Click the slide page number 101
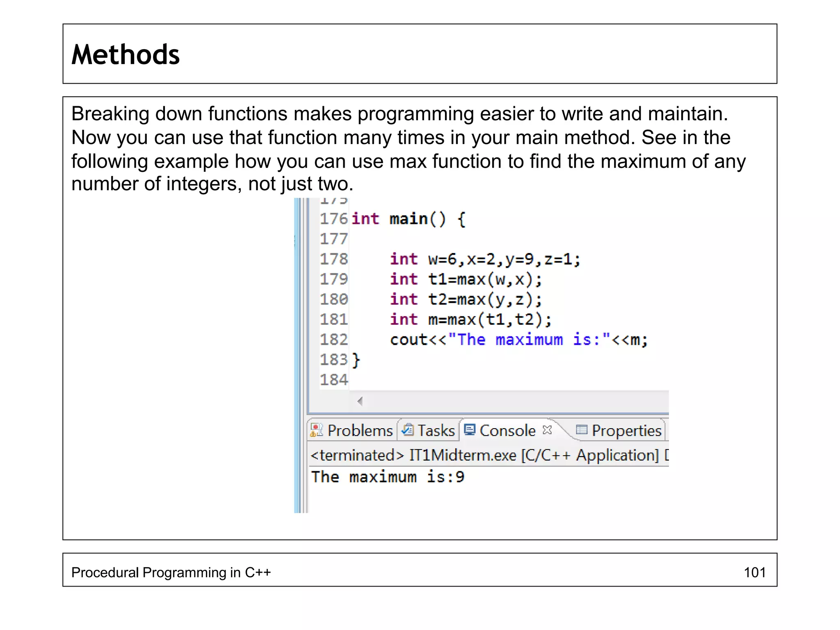The width and height of the screenshot is (840, 630). click(x=755, y=572)
